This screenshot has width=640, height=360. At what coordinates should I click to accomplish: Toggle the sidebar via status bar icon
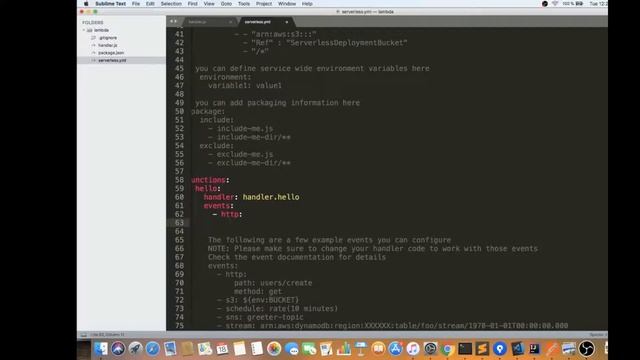[84, 335]
